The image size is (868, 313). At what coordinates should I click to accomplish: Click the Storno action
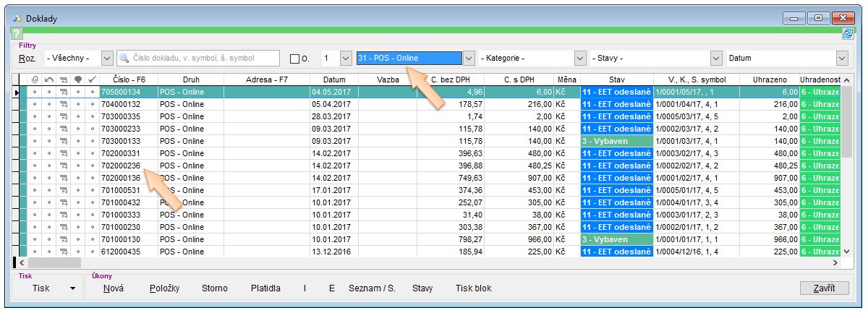[214, 288]
